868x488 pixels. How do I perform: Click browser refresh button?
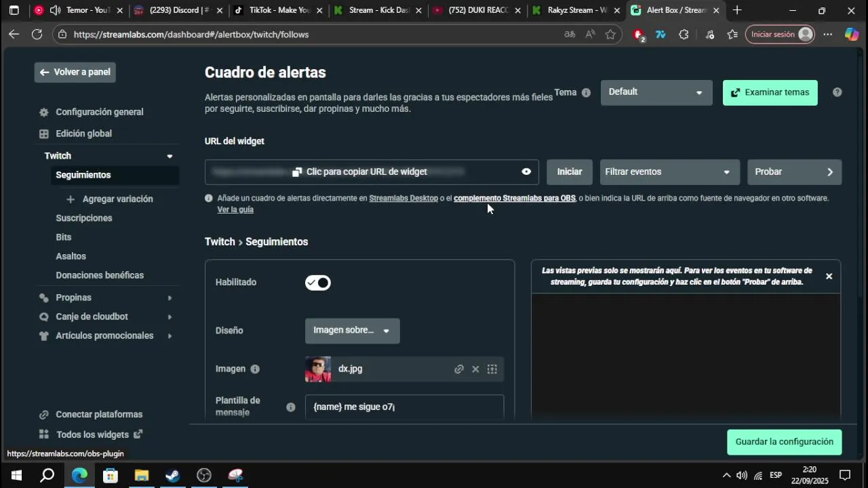coord(37,35)
